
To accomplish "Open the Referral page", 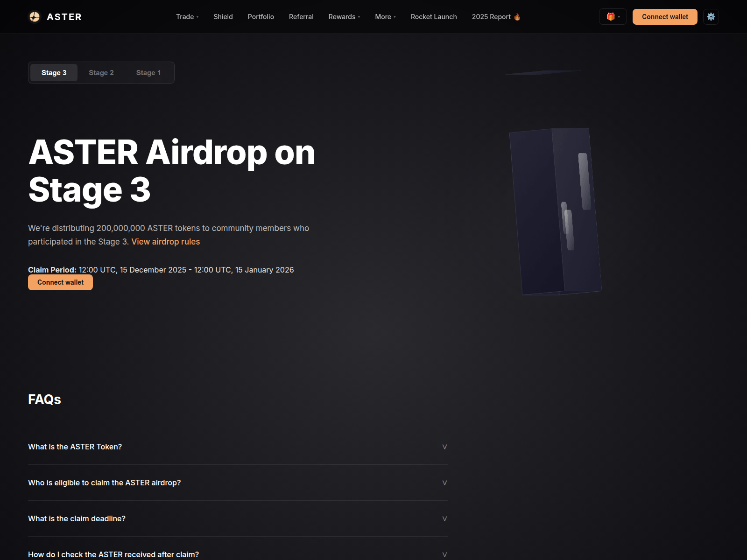I will [x=301, y=17].
